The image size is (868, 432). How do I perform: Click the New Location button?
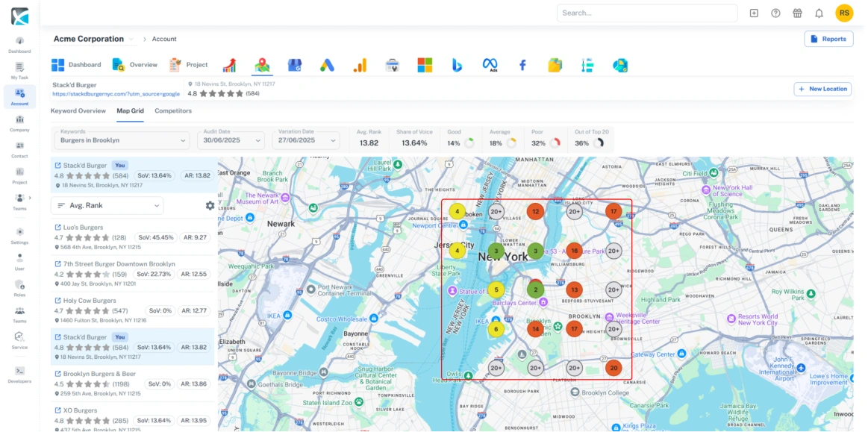pos(822,89)
